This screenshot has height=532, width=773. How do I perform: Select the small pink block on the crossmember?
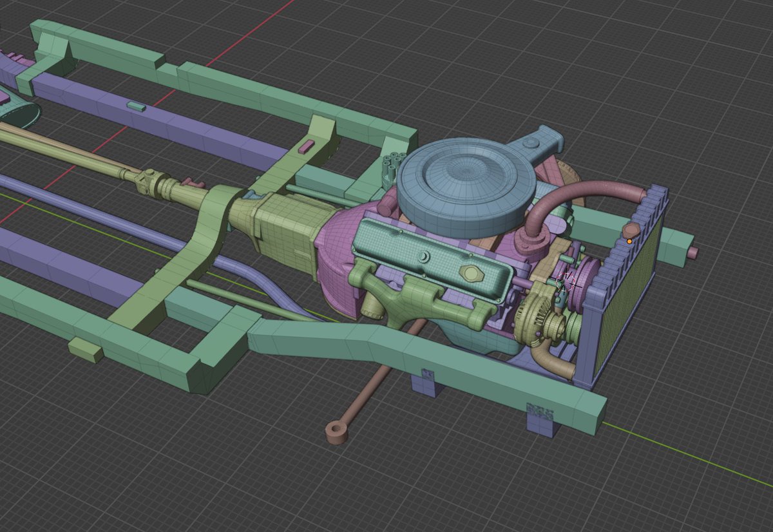306,146
